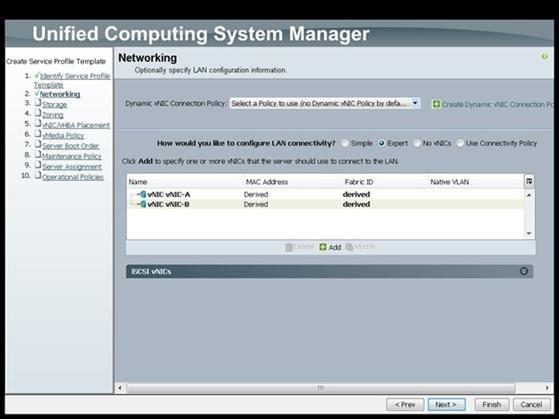
Task: Click Create Dynamic vNIC Connection Policy link
Action: click(x=498, y=104)
